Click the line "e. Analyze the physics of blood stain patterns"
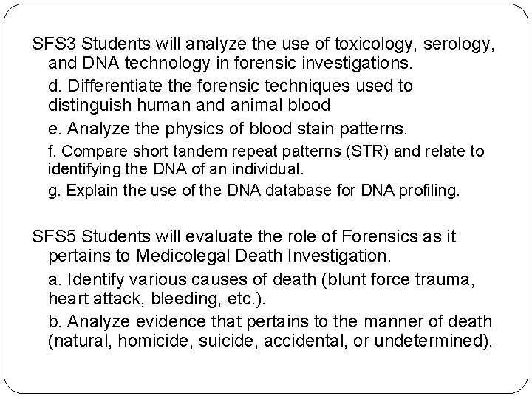The width and height of the screenshot is (532, 399). click(x=227, y=129)
